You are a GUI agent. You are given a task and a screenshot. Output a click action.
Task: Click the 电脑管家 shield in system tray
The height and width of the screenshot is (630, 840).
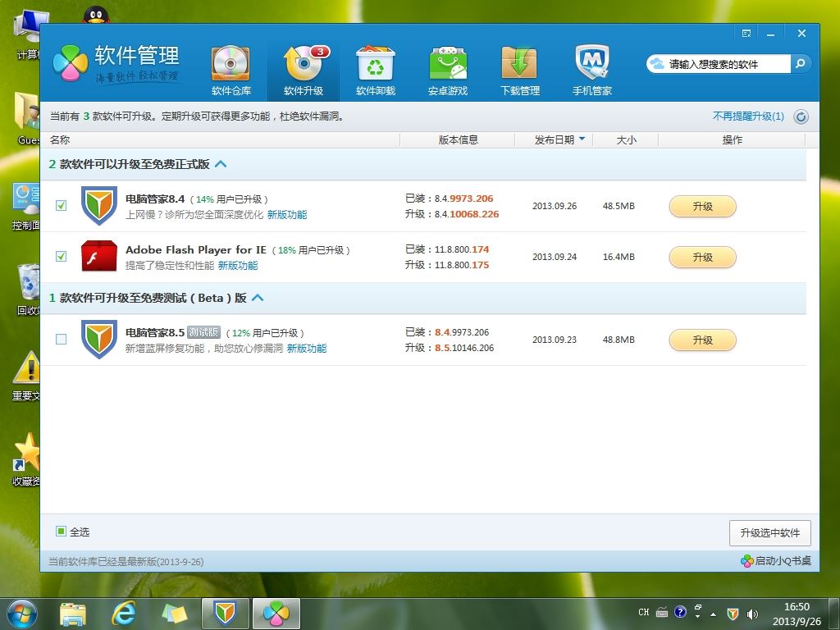coord(733,614)
